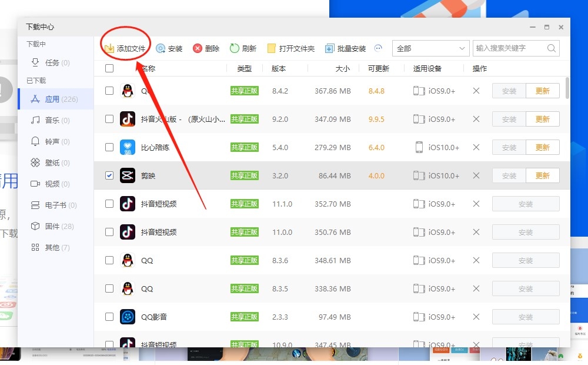Click the 抖音火山版 app icon
The image size is (588, 365).
point(128,119)
